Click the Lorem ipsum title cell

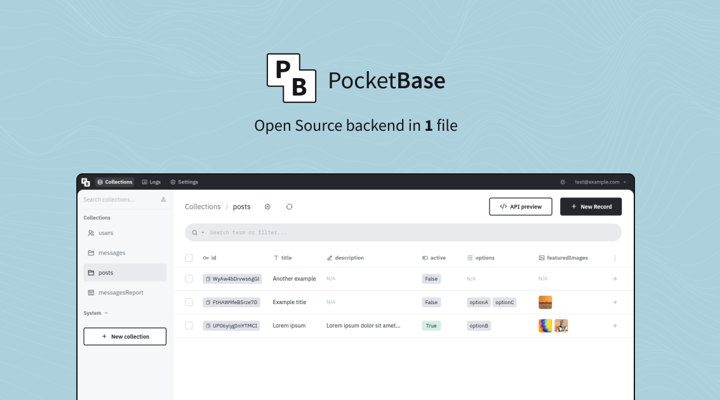(x=289, y=326)
